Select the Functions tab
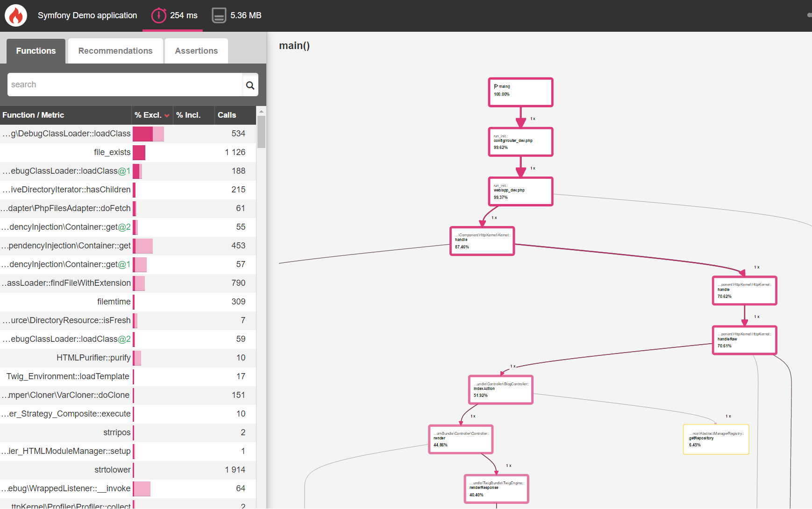 (x=36, y=51)
